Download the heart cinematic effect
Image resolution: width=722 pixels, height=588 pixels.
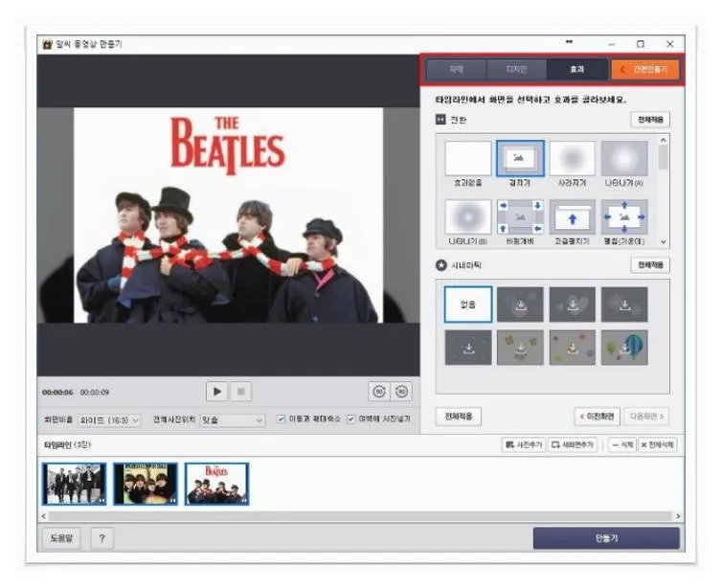572,305
